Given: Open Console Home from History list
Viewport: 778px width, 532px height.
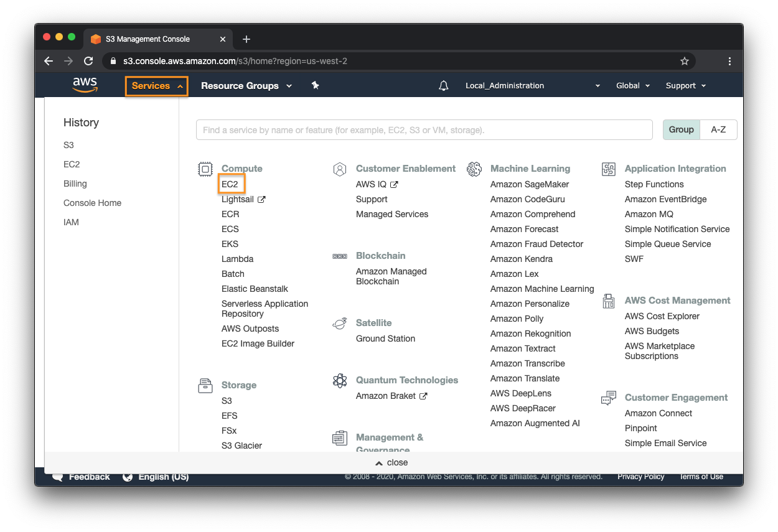Looking at the screenshot, I should 92,203.
